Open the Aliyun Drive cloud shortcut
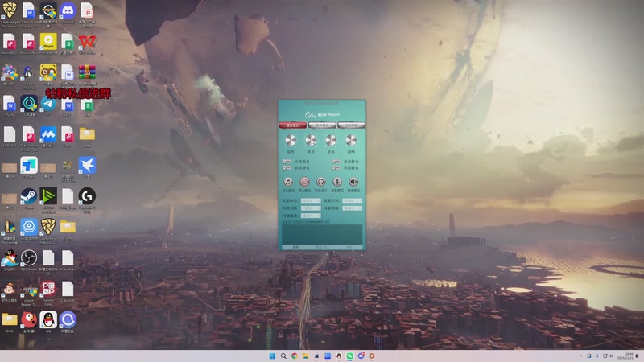The image size is (644, 362). tap(68, 321)
